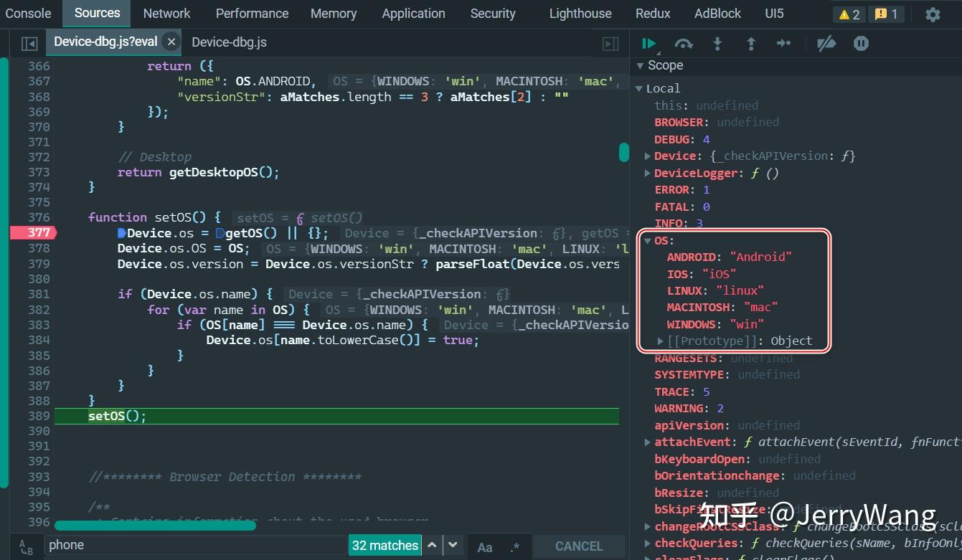Jump to next search match
This screenshot has width=962, height=560.
(x=453, y=546)
